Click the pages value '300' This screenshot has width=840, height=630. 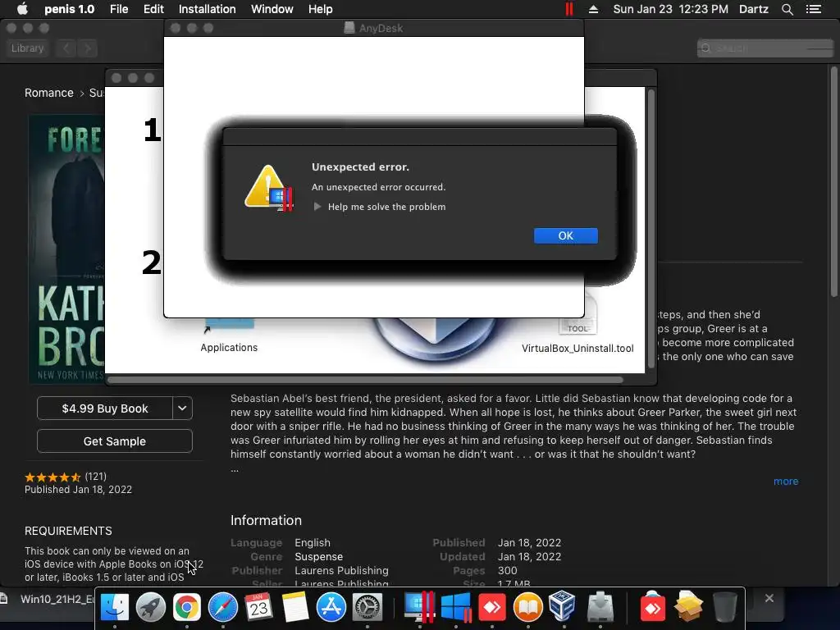click(x=507, y=571)
